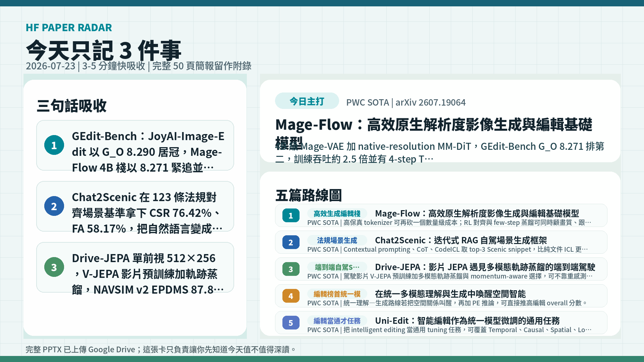The height and width of the screenshot is (362, 644).
Task: Click subtitle about 高保真 tokenizer 可再砍一個數量級成本
Action: tap(449, 223)
